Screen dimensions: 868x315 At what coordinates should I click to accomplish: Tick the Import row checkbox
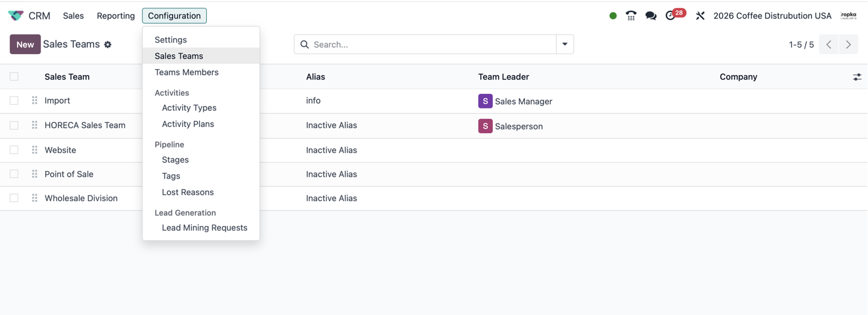pos(14,101)
